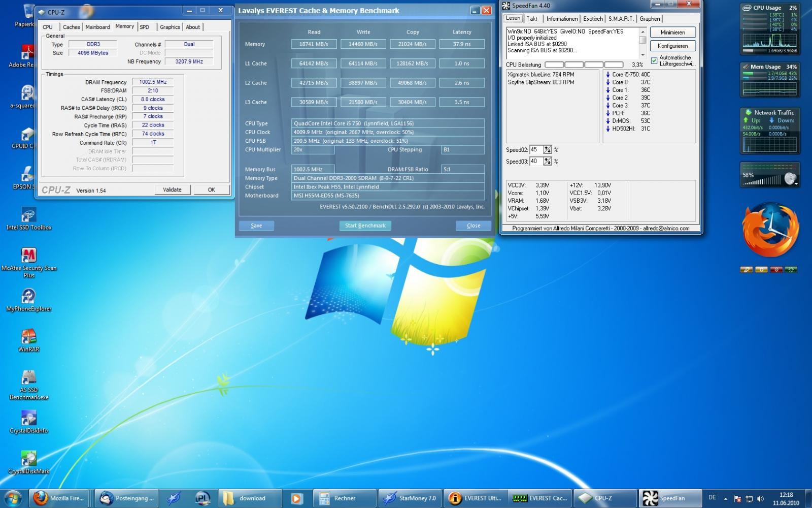Screen dimensions: 812x508
Task: Click the CPU Belastung load bar
Action: pos(584,65)
